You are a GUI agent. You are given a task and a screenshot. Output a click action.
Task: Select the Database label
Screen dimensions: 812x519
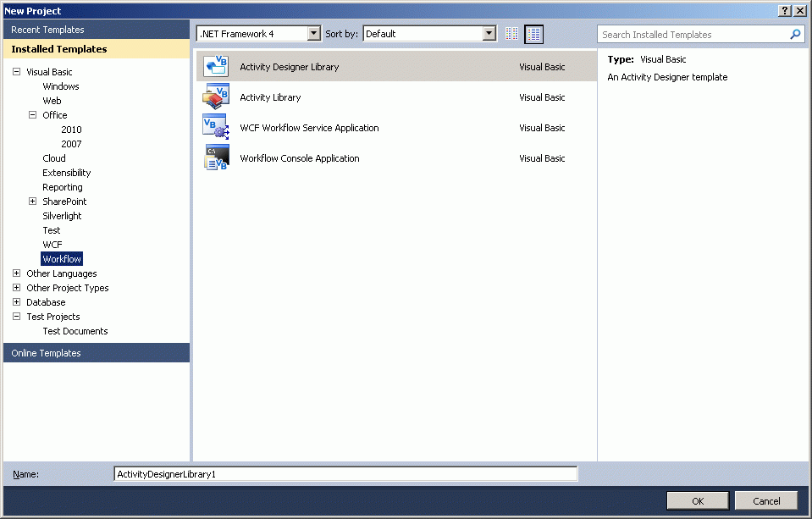pos(46,302)
